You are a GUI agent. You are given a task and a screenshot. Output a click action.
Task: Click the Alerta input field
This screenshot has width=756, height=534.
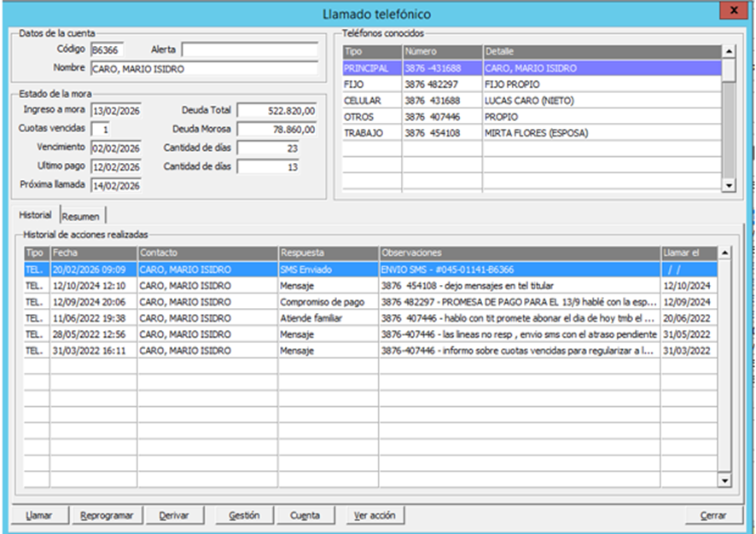(249, 49)
